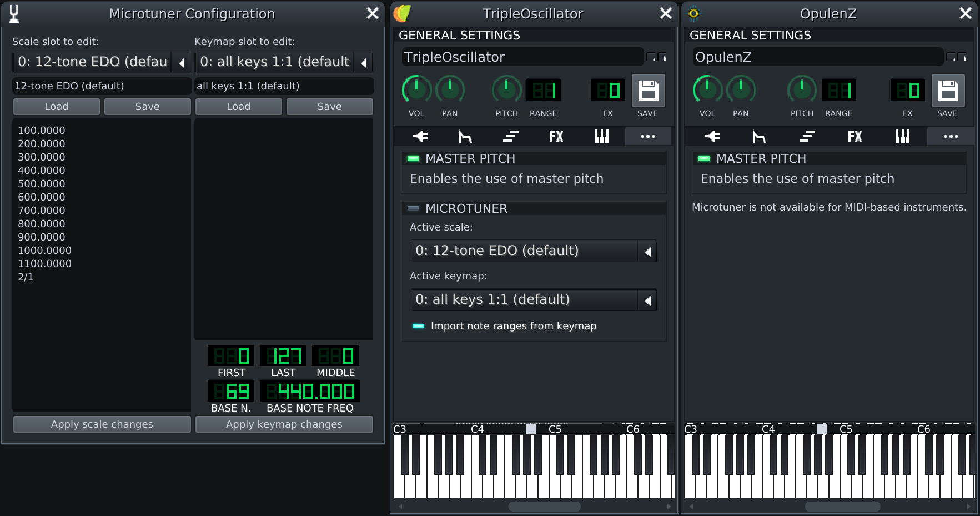
Task: Click the TripleOscillator logo icon in title bar
Action: coord(402,13)
